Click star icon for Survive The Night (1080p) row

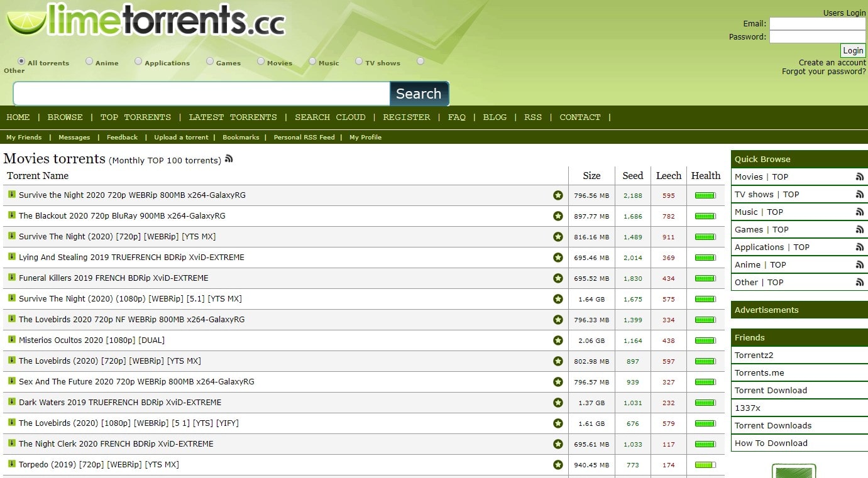click(x=558, y=299)
